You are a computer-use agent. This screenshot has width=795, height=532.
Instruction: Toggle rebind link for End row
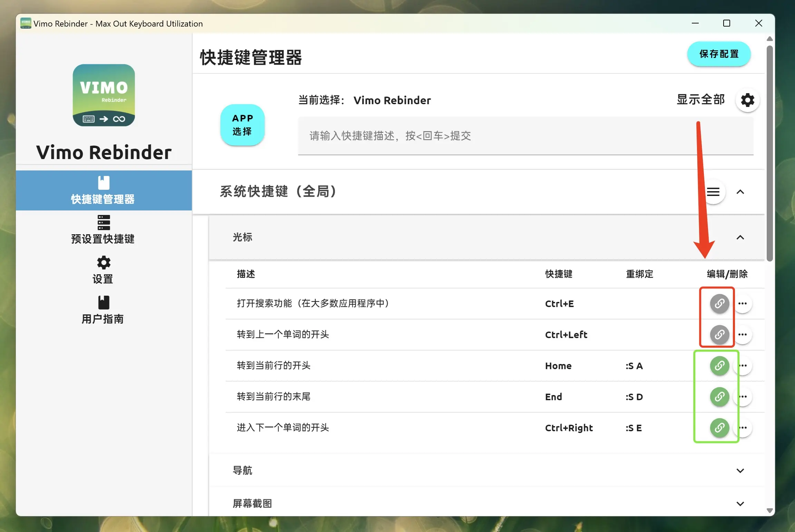(719, 397)
